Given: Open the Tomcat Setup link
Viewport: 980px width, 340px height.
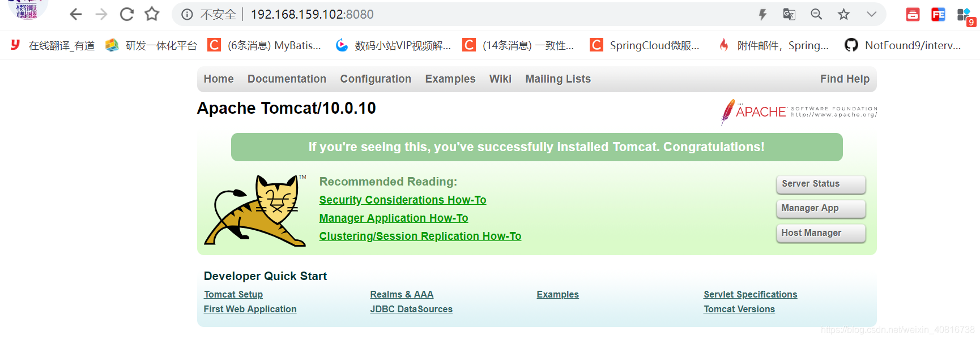Looking at the screenshot, I should [x=233, y=294].
